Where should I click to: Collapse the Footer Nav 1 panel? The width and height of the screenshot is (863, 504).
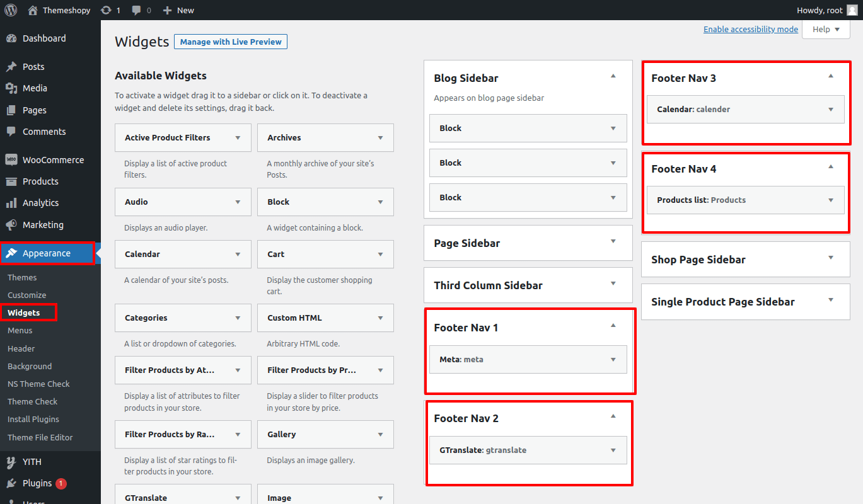click(613, 326)
